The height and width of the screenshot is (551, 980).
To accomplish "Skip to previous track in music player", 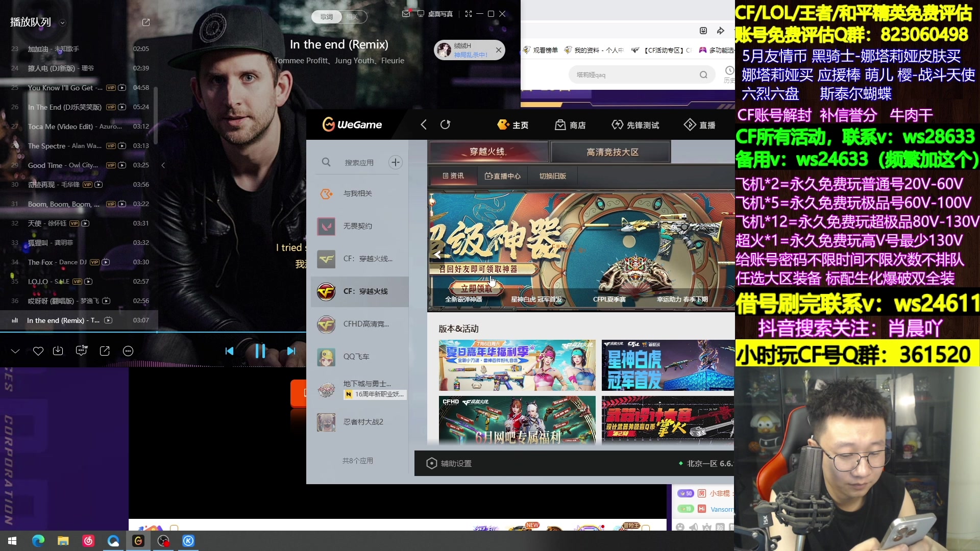I will 230,351.
